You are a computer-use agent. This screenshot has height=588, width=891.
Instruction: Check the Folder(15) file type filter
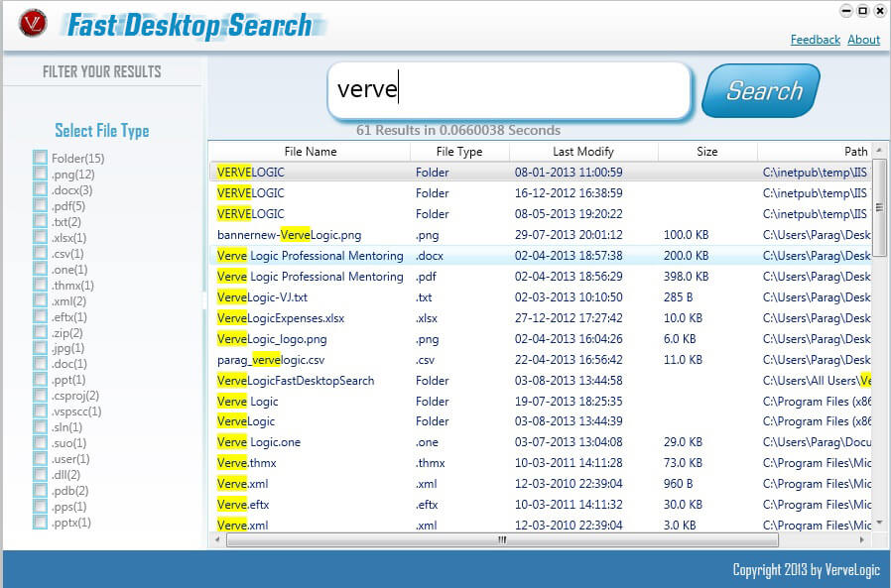(x=40, y=157)
